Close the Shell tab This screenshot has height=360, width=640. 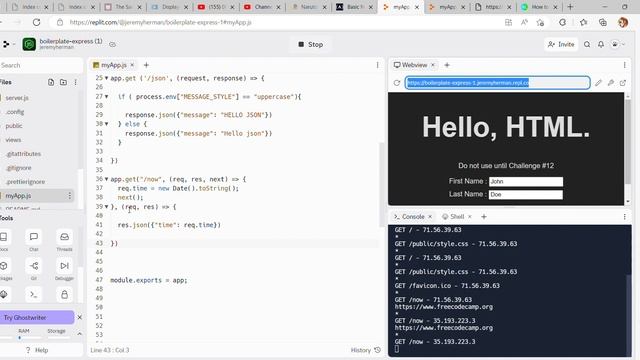point(470,217)
